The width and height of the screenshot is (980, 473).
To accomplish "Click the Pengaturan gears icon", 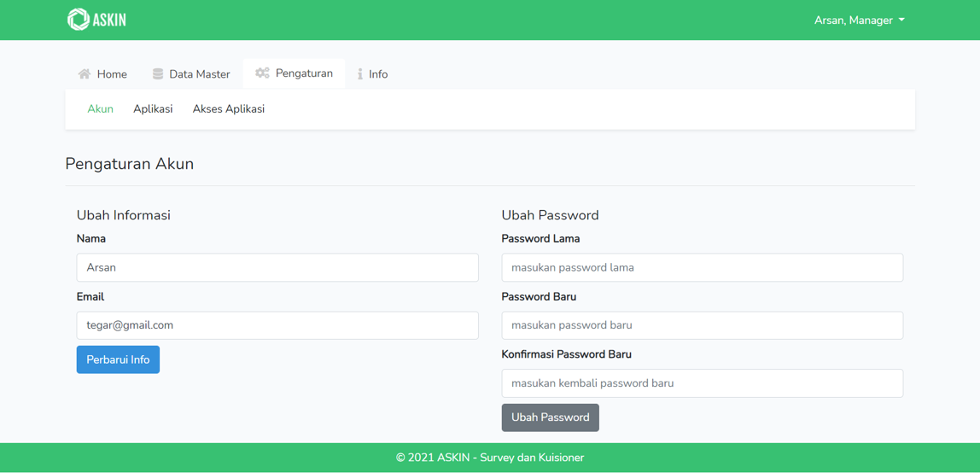I will pos(263,73).
